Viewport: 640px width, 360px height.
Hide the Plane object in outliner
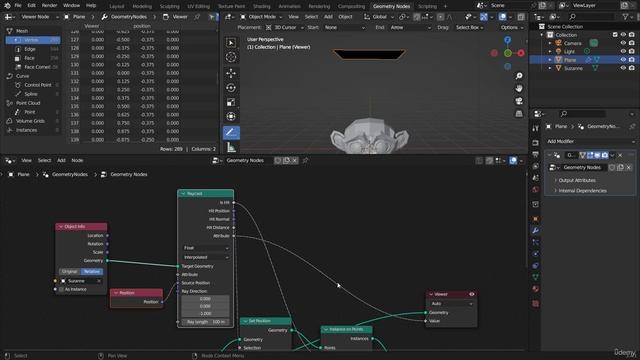pos(623,60)
